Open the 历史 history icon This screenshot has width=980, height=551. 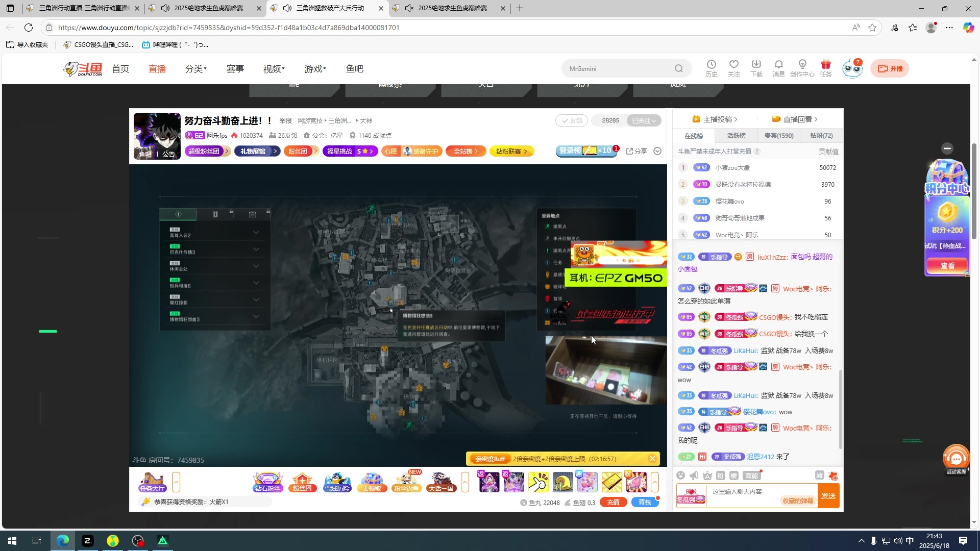click(x=711, y=68)
